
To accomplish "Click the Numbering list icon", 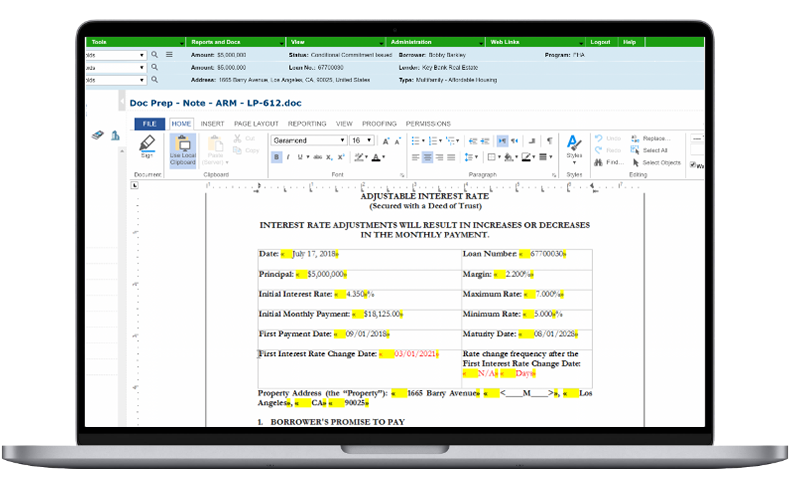I will click(x=432, y=140).
